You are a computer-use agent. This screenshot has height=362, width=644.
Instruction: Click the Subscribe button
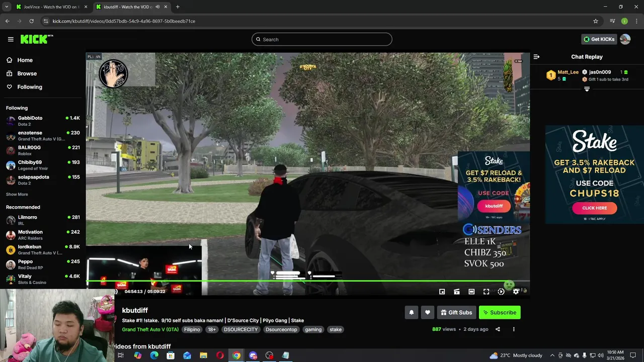500,312
